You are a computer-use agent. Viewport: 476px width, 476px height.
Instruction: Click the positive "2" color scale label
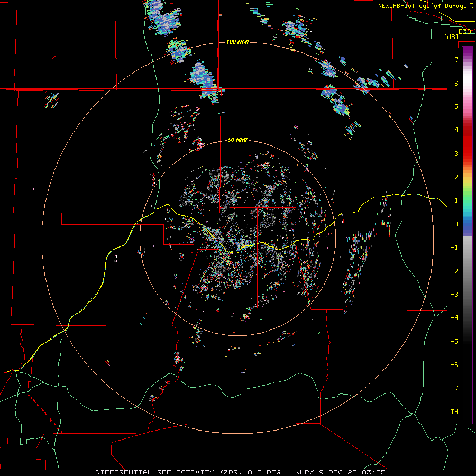(x=456, y=177)
